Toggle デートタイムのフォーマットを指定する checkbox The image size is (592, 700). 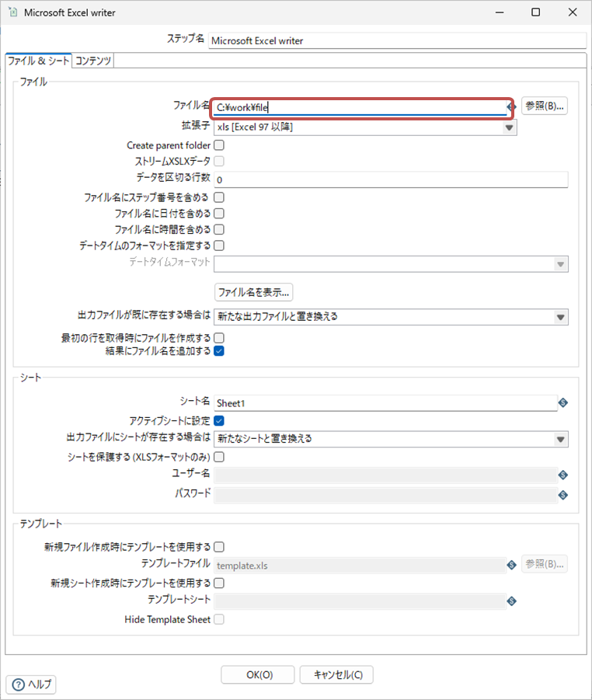click(x=219, y=246)
